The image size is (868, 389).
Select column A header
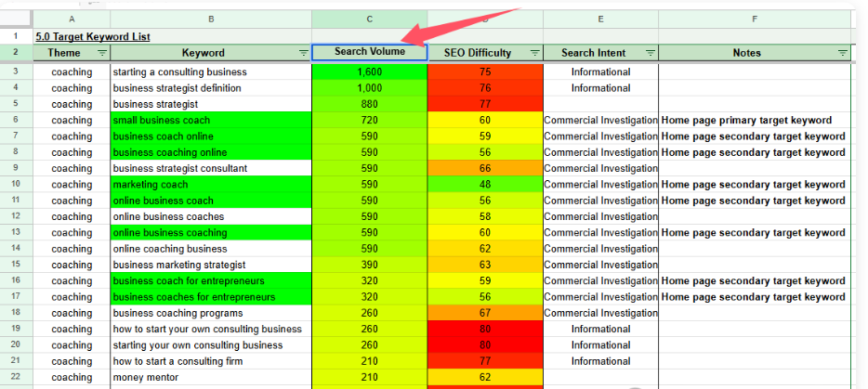tap(72, 19)
